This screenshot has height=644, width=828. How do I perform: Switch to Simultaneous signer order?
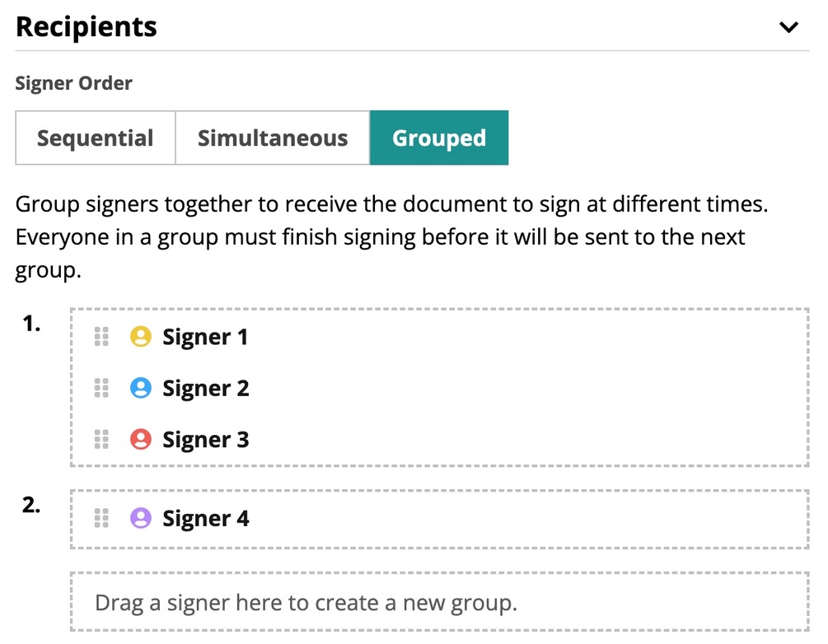tap(272, 138)
